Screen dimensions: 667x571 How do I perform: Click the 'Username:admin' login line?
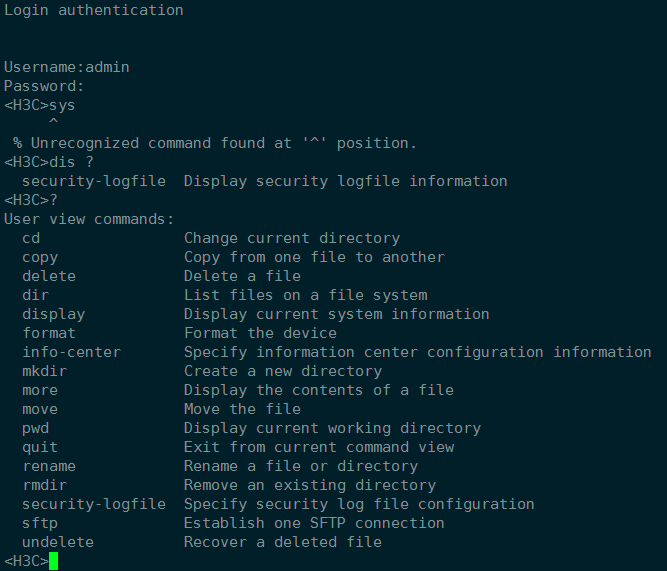[67, 67]
